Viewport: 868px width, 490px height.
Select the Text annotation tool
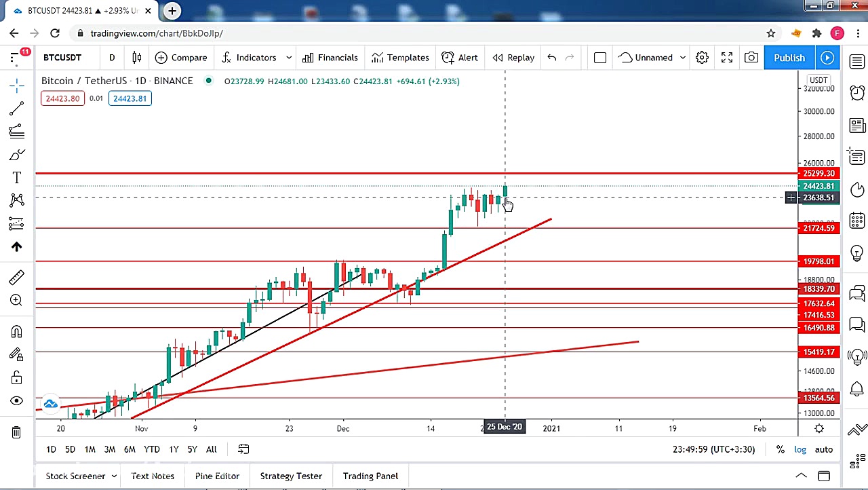pyautogui.click(x=17, y=178)
